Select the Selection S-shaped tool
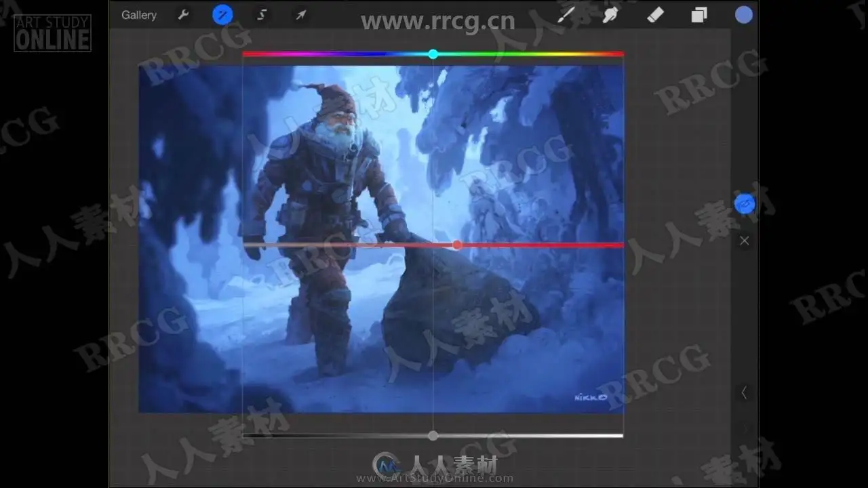The width and height of the screenshot is (868, 488). click(x=262, y=14)
